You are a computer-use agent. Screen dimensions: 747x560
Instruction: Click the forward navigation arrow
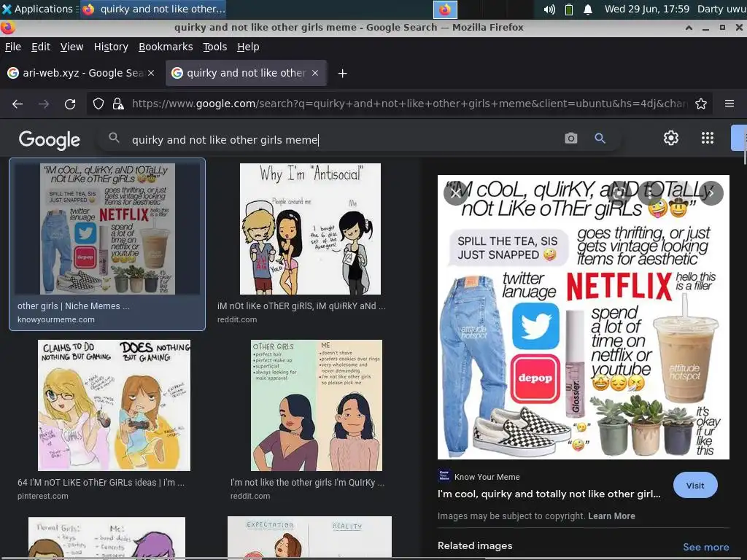[x=44, y=104]
